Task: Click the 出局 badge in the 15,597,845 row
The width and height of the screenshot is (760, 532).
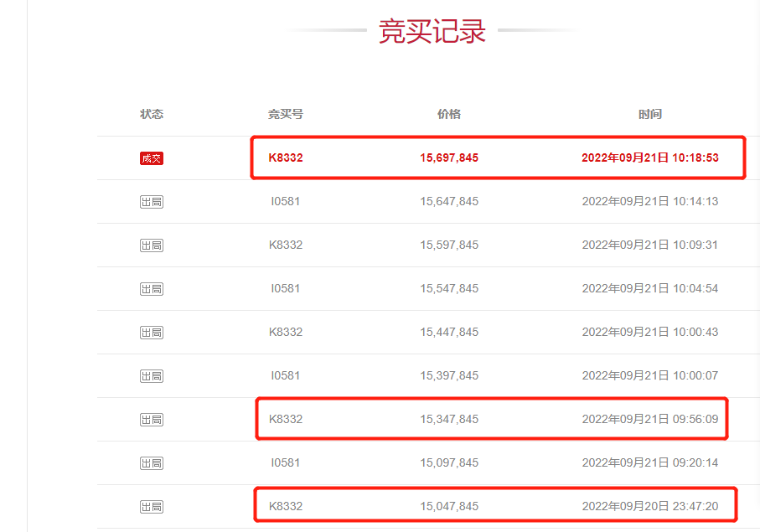Action: coord(152,245)
